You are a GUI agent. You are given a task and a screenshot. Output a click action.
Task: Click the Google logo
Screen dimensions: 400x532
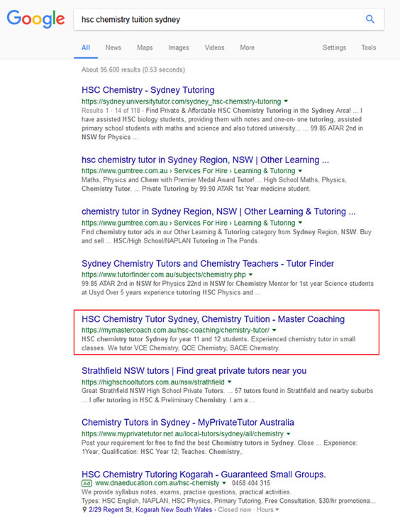[x=35, y=18]
